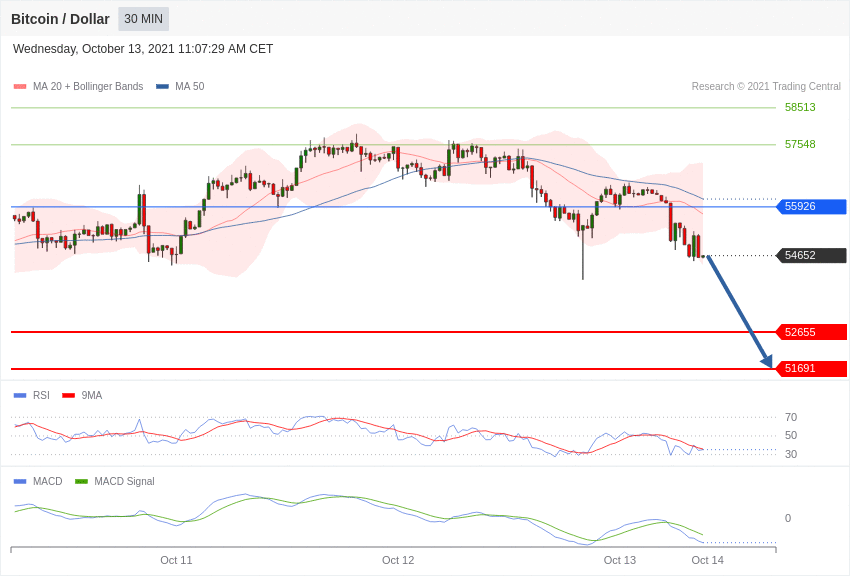Click the 'RSI' legend label

(x=41, y=396)
